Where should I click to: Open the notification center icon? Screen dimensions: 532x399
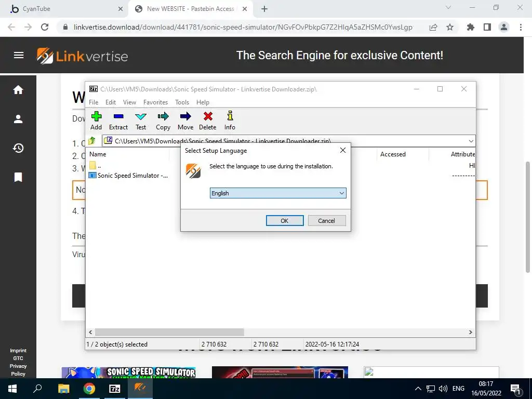(516, 389)
